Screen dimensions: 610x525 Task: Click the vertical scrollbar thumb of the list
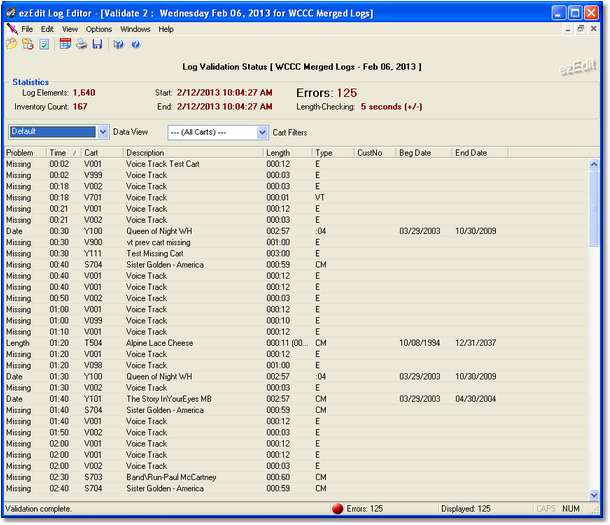[x=594, y=208]
